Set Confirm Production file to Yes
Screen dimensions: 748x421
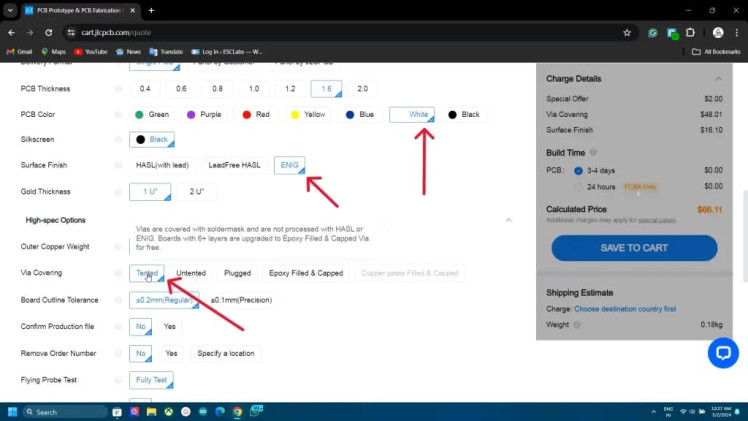tap(169, 327)
